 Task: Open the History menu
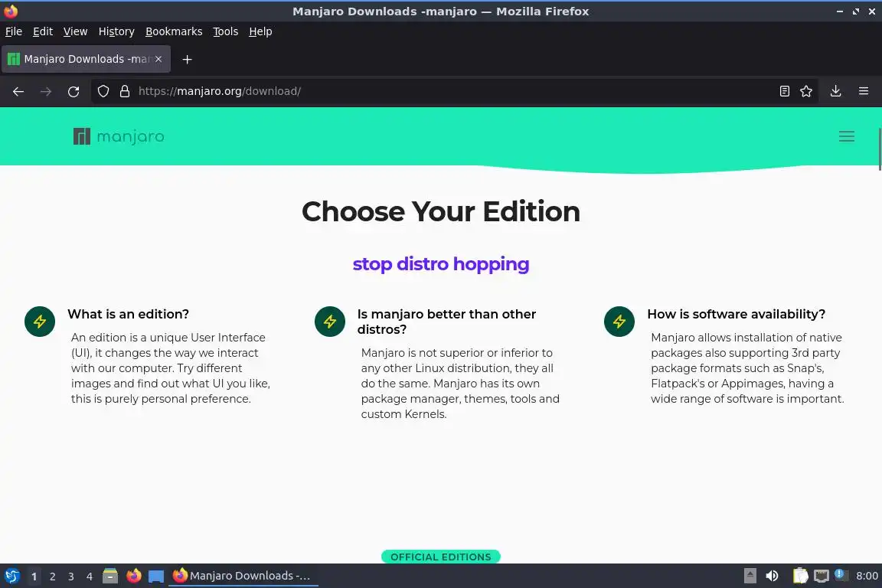pos(116,31)
